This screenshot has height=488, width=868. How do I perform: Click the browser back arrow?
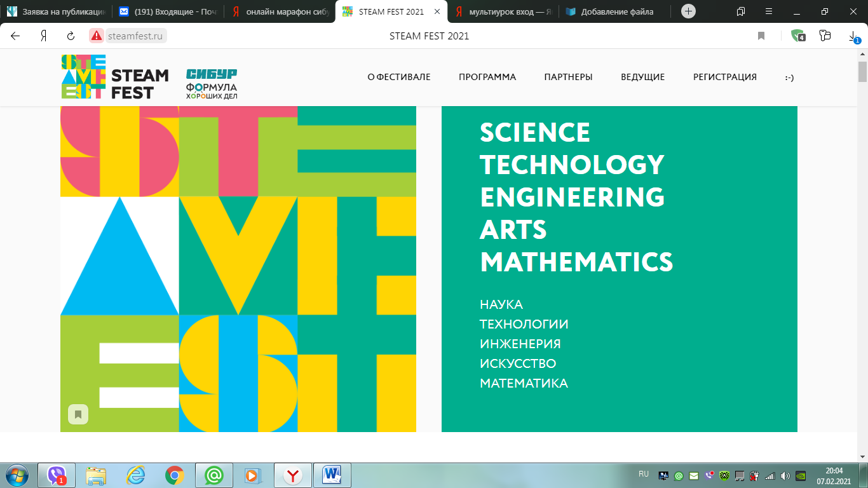point(15,36)
